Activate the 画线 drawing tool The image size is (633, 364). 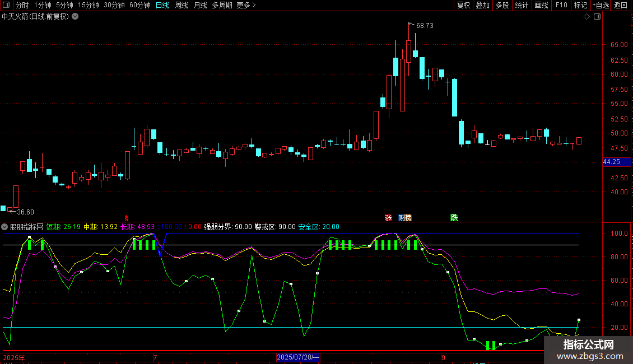click(x=541, y=6)
